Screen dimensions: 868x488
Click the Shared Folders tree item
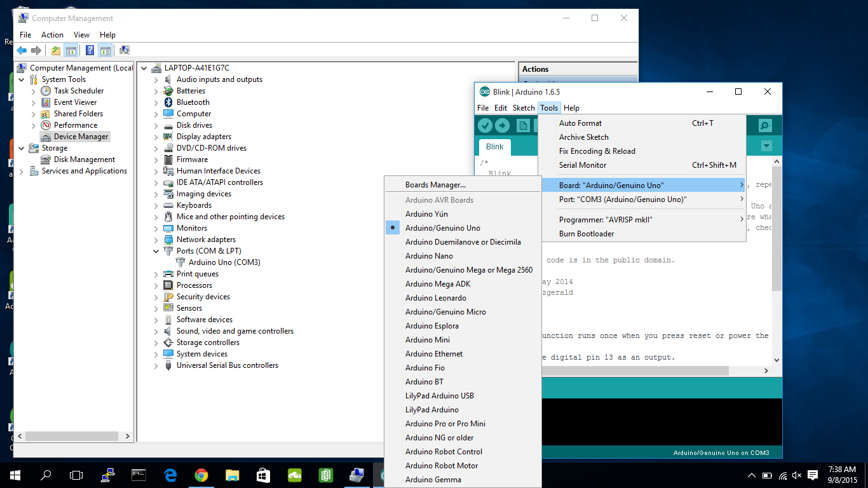78,114
